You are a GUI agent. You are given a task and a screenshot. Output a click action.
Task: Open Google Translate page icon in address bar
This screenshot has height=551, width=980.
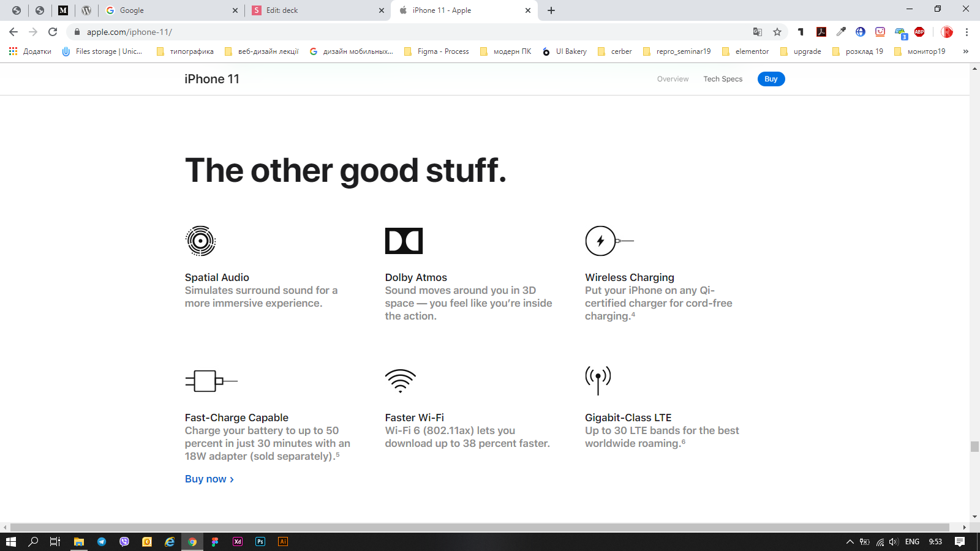[758, 32]
